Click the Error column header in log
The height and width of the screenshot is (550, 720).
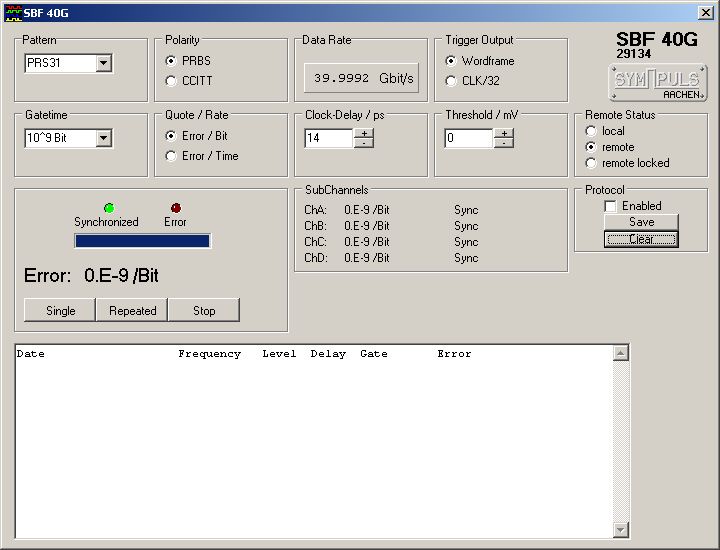pos(454,354)
